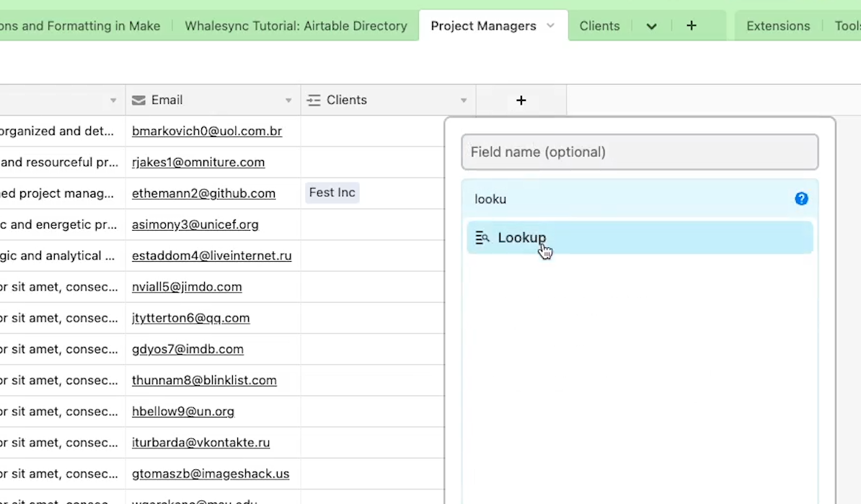
Task: Open the Extensions panel
Action: 778,26
